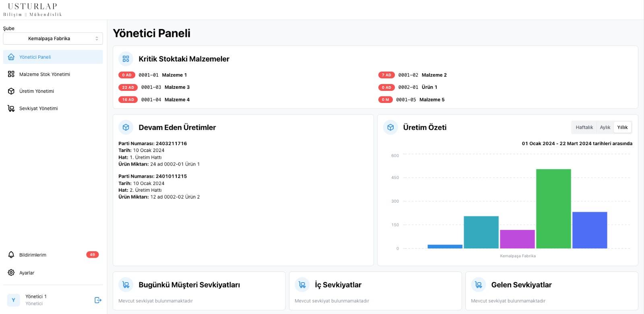Image resolution: width=644 pixels, height=314 pixels.
Task: Click the Malzeme 3 critical stock entry
Action: [177, 87]
